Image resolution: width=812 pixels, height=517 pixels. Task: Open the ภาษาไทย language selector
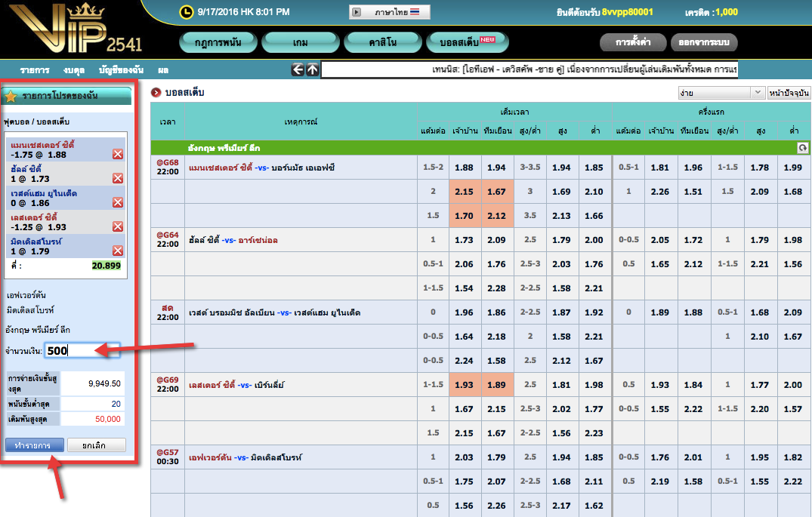coord(390,12)
